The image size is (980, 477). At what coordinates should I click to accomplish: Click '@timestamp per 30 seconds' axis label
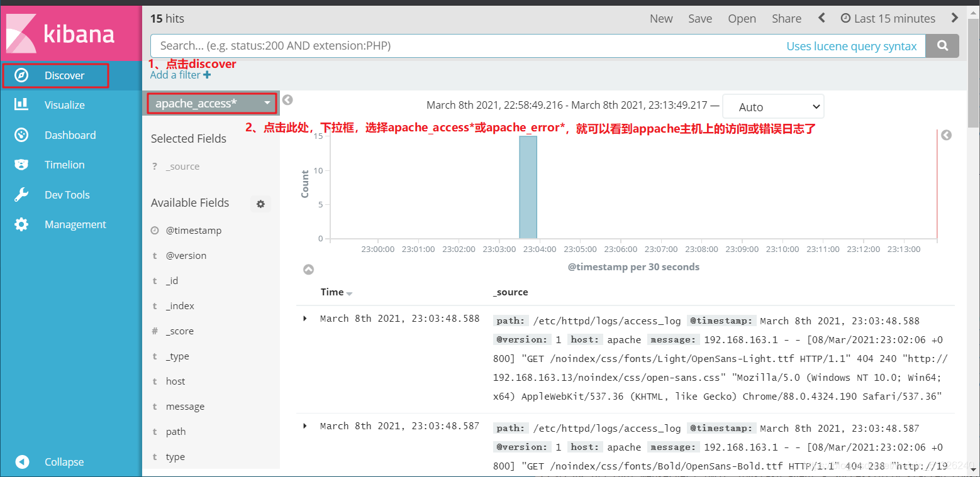633,267
